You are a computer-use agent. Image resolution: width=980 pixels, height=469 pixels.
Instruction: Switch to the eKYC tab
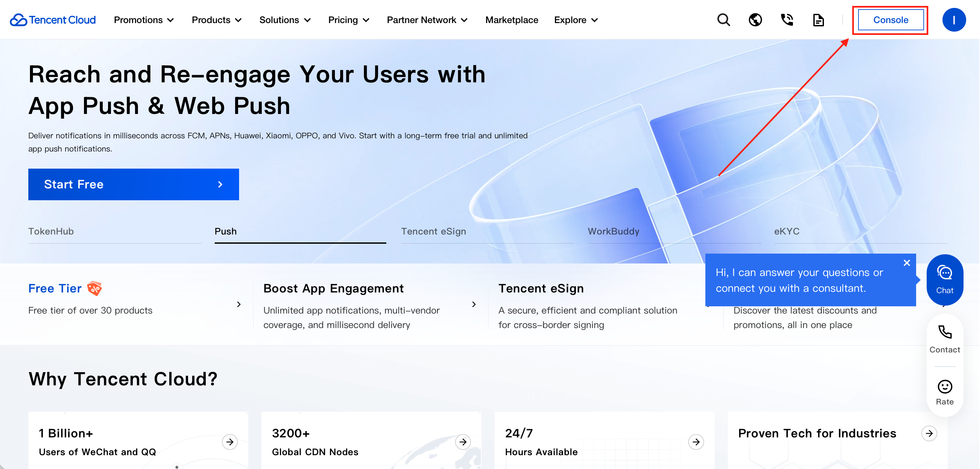860,232
